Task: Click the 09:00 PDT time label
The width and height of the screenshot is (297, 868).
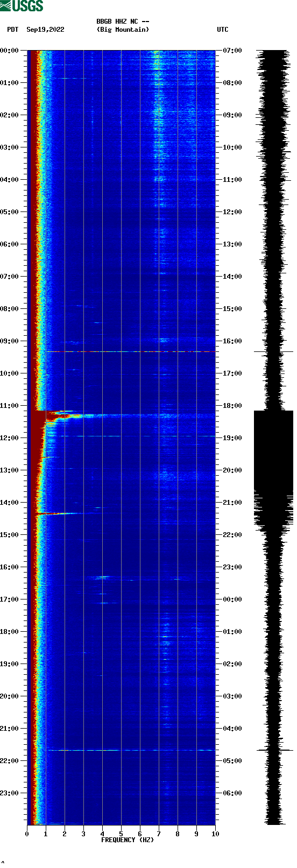Action: click(10, 341)
